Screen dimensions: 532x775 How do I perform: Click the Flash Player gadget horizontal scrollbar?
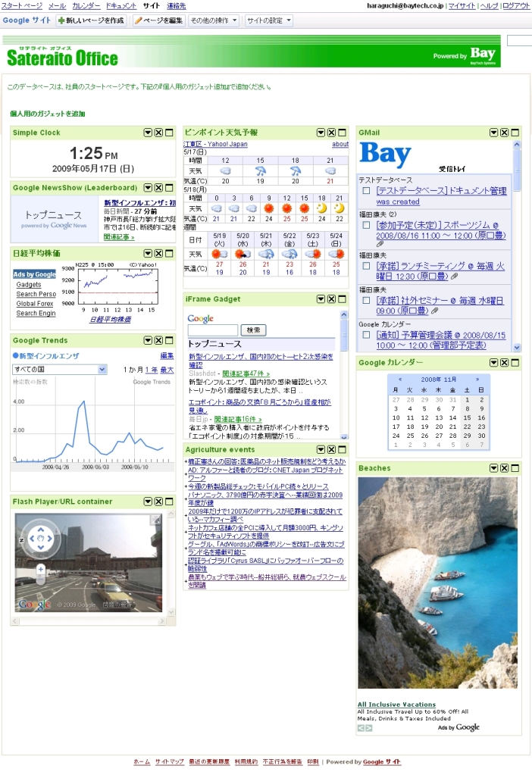pos(89,621)
